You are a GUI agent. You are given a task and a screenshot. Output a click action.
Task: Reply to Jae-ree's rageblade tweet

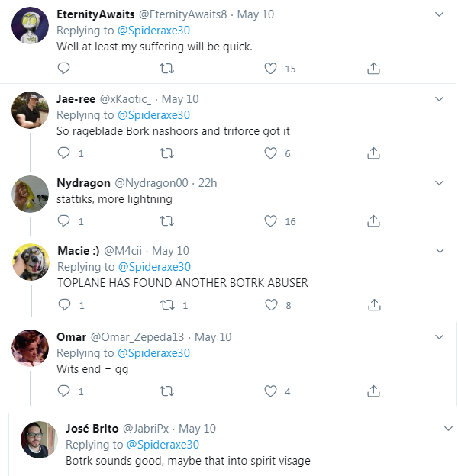[64, 153]
